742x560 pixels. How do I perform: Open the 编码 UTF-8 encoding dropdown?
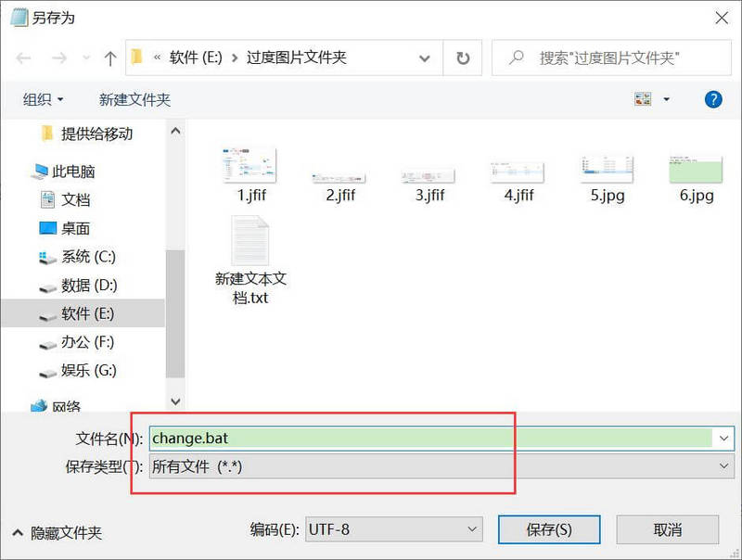475,528
